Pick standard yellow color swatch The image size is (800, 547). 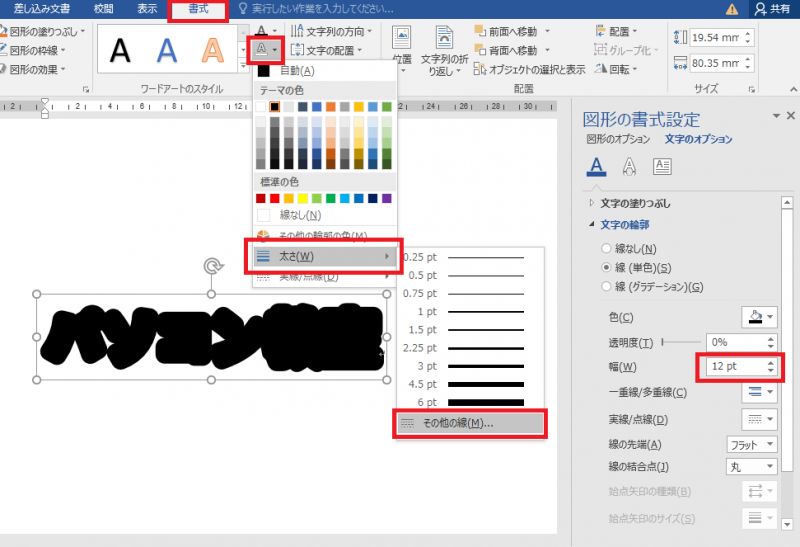(x=303, y=198)
